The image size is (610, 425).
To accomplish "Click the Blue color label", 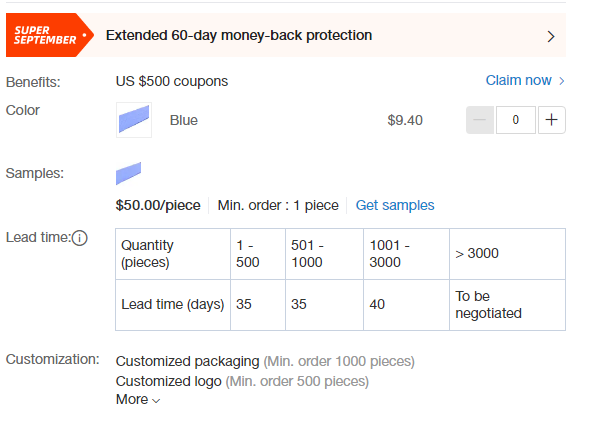I will pos(184,120).
